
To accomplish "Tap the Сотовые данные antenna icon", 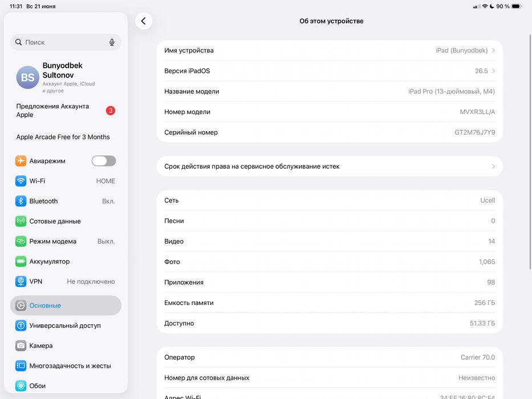I will pyautogui.click(x=21, y=221).
